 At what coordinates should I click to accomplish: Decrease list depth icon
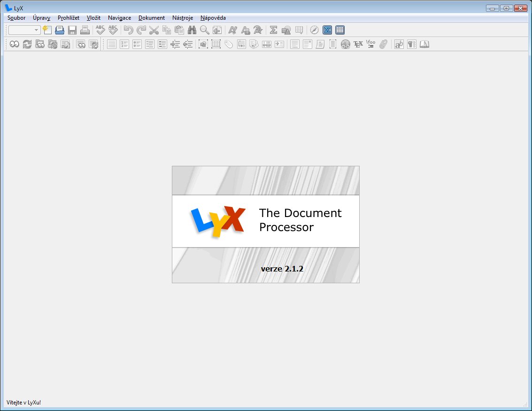(x=188, y=44)
